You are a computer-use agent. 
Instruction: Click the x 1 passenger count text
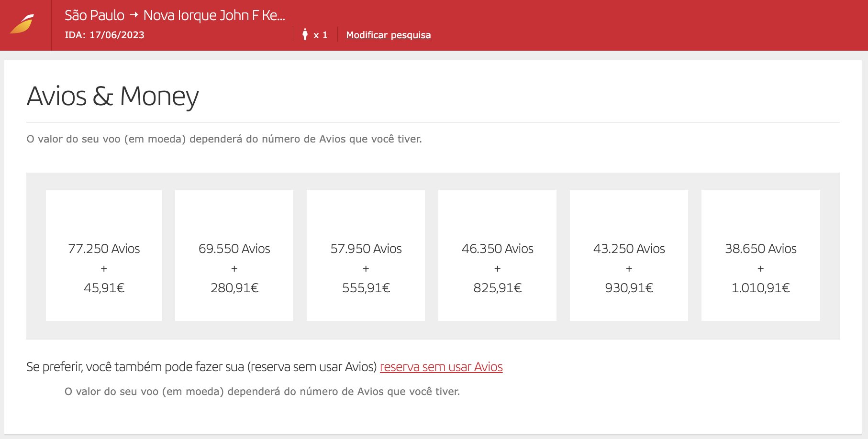(x=321, y=35)
